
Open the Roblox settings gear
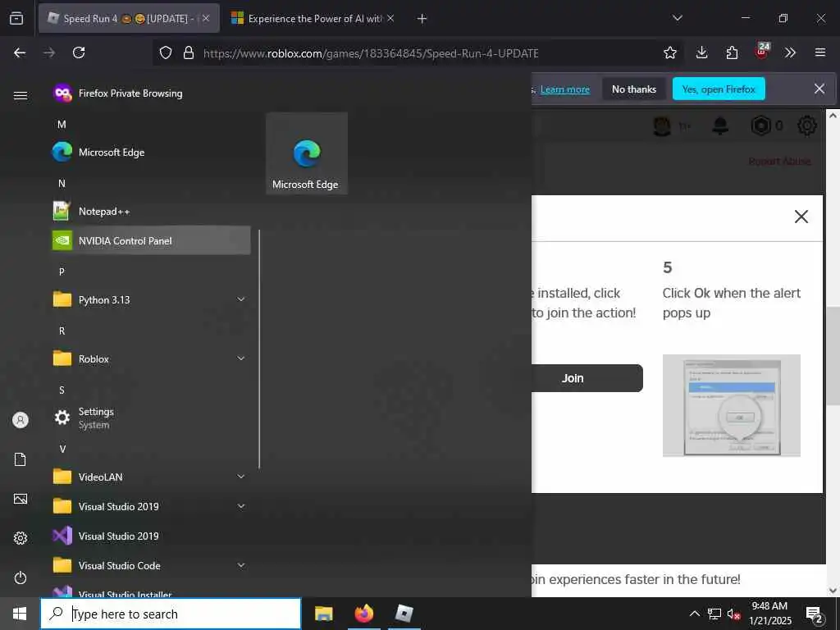(807, 126)
